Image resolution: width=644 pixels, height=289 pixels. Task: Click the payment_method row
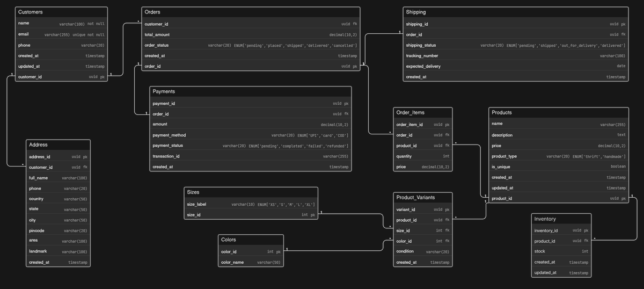point(251,135)
